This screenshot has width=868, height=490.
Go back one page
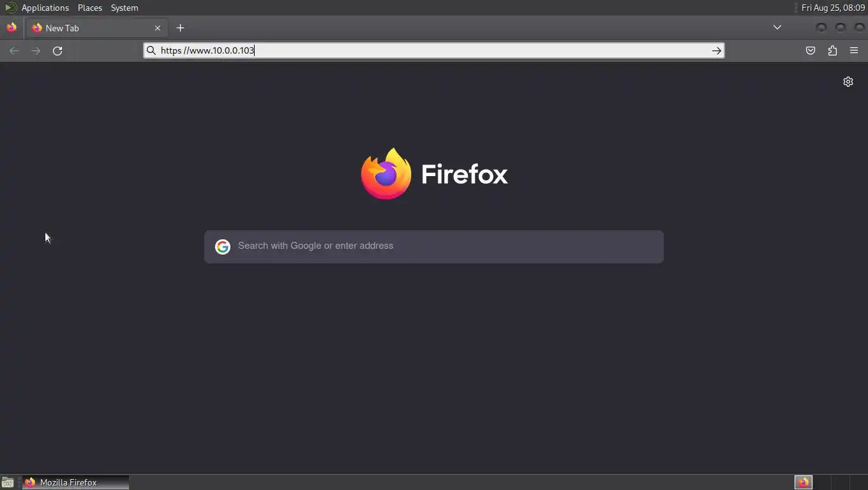click(14, 51)
